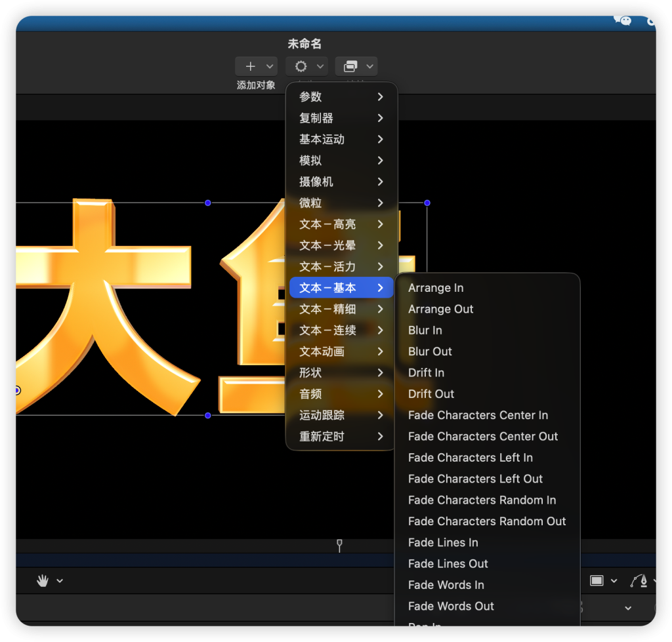Expand the Add Object dropdown arrow
The width and height of the screenshot is (672, 642).
(x=270, y=66)
